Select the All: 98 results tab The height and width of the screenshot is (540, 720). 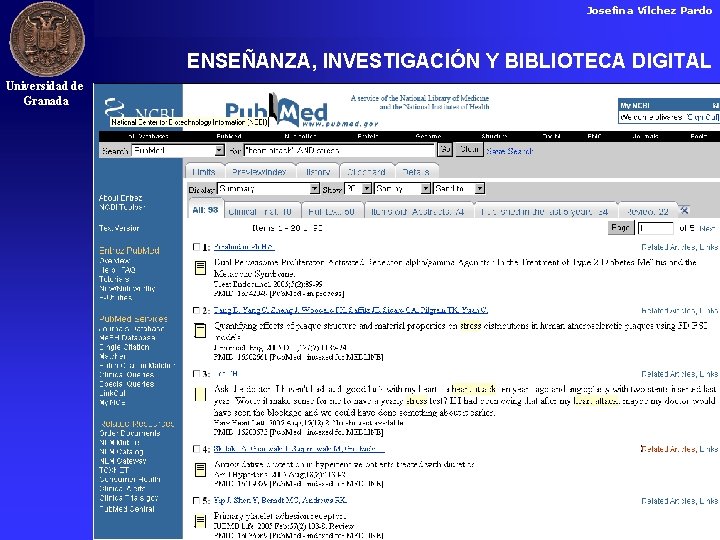point(205,210)
